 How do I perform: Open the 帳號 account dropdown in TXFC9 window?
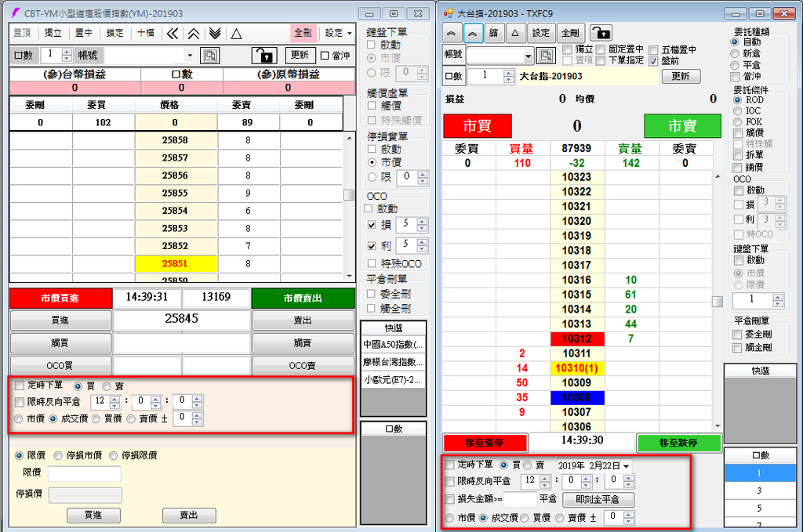tap(528, 56)
